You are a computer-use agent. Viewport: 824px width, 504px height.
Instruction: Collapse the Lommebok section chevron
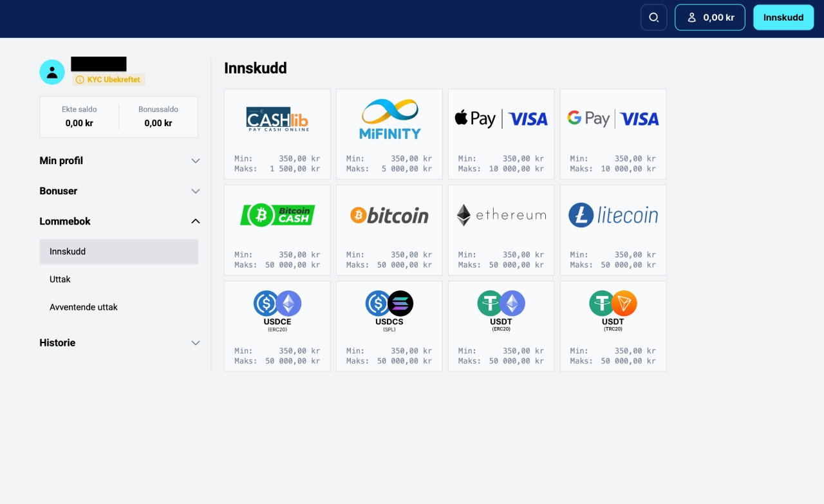[196, 221]
